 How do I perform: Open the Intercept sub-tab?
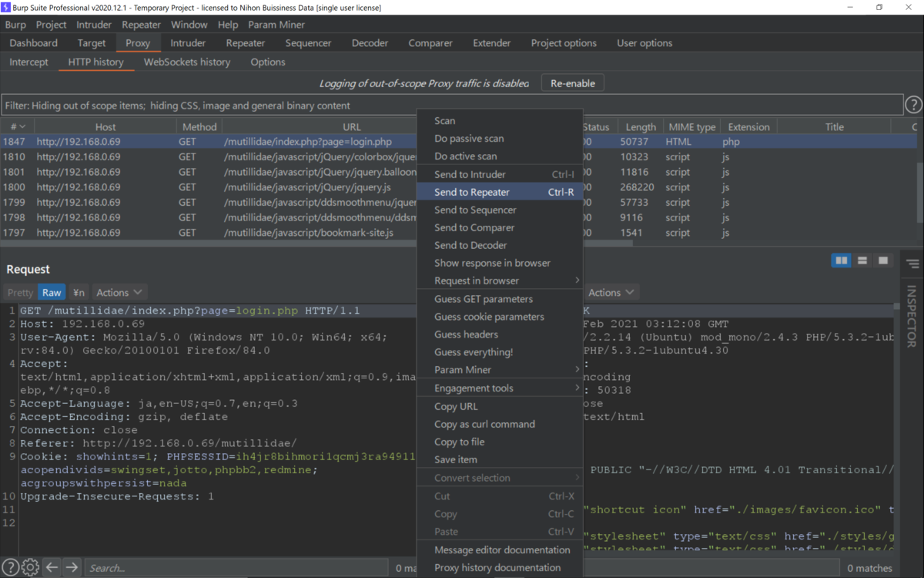(28, 62)
